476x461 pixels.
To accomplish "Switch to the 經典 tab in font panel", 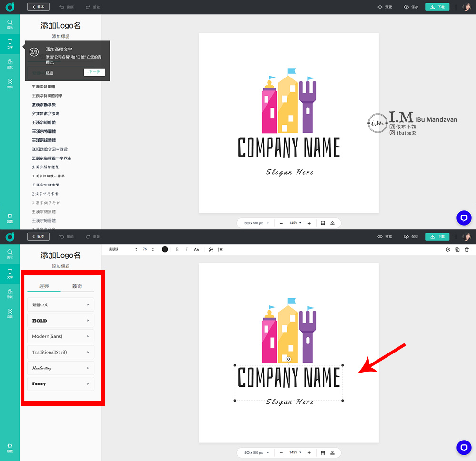I will [44, 286].
